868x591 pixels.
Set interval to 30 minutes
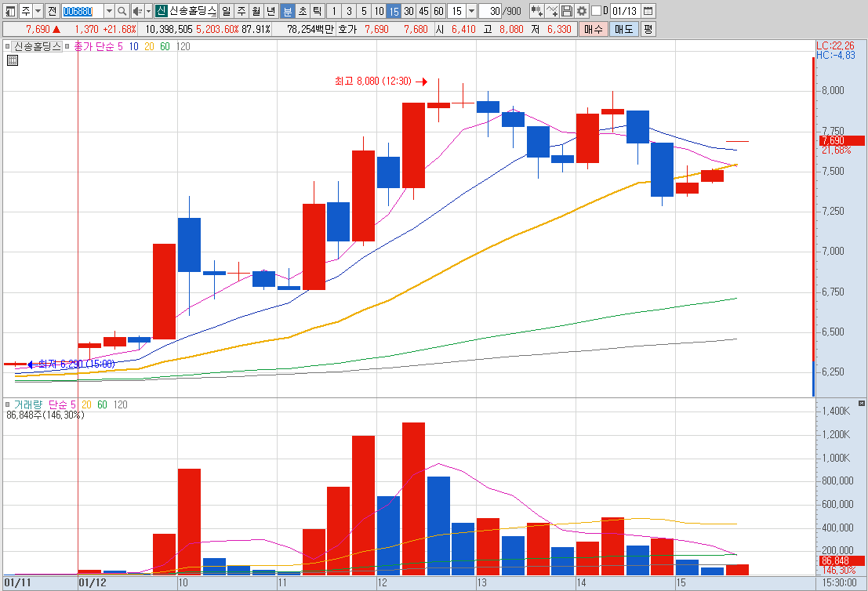click(x=409, y=11)
